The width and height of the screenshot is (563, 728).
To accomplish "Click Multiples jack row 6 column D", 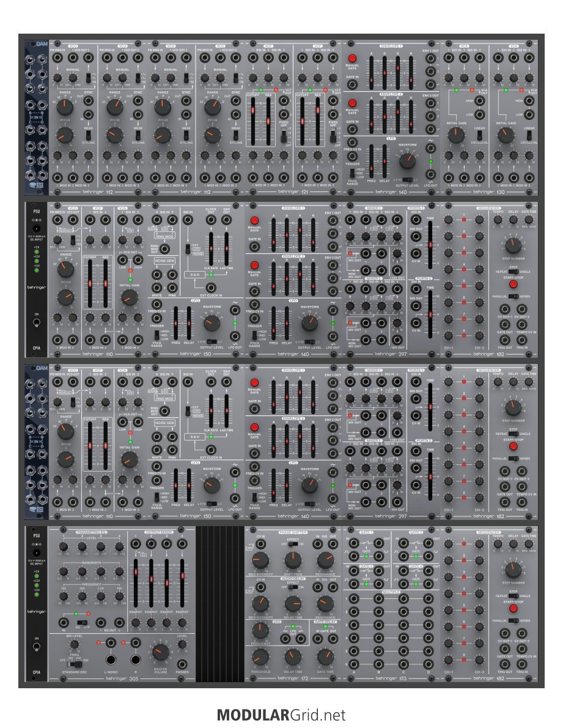I will [x=428, y=664].
